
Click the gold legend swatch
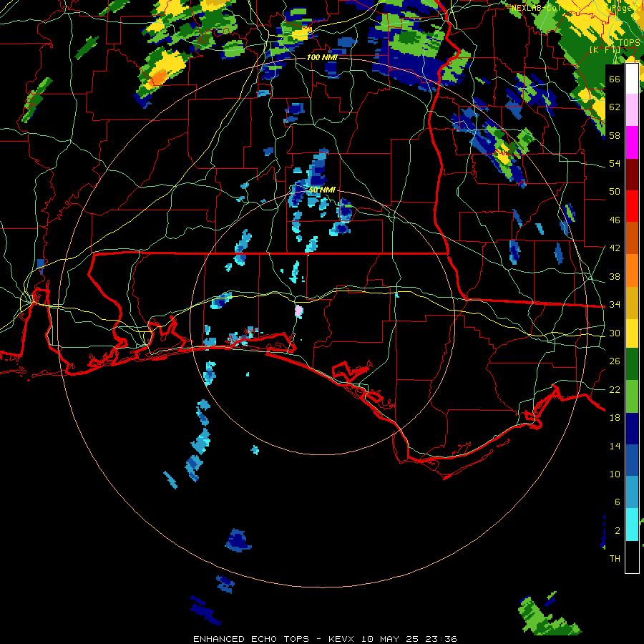pyautogui.click(x=632, y=303)
